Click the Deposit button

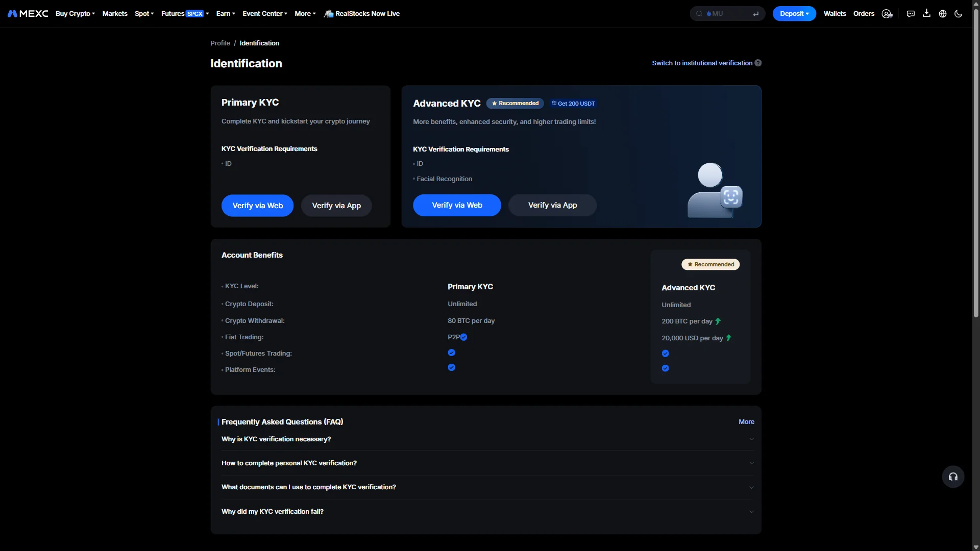point(794,14)
